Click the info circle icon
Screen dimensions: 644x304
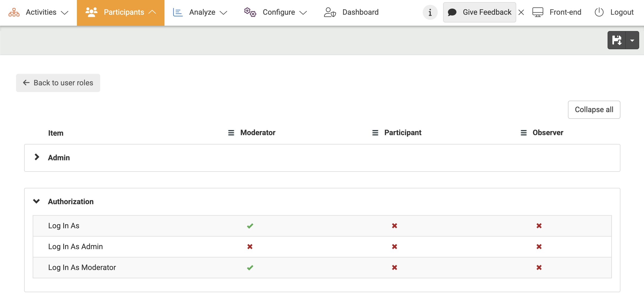[x=430, y=12]
